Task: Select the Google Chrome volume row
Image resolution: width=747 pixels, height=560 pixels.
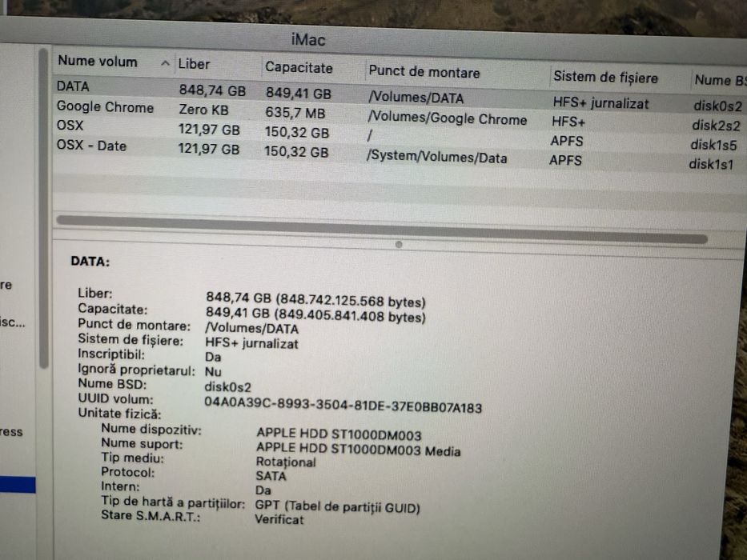Action: [x=400, y=114]
